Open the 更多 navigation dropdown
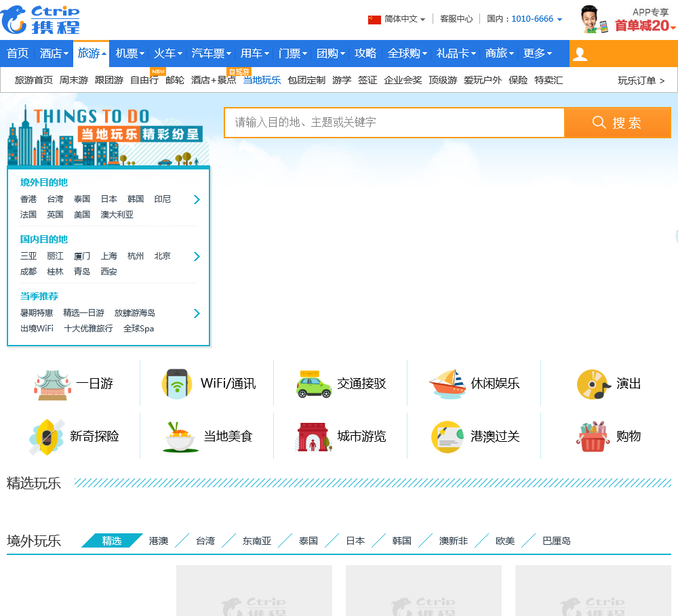 pos(538,54)
